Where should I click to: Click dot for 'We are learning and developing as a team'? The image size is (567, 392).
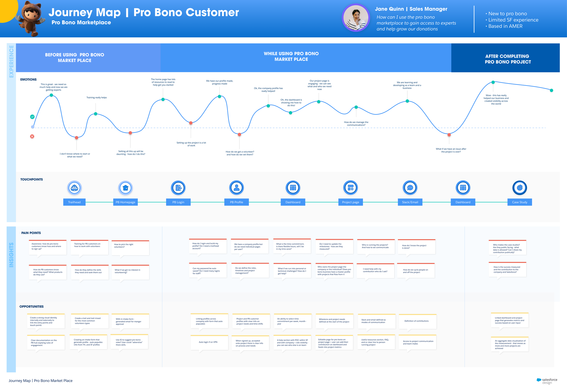point(407,101)
